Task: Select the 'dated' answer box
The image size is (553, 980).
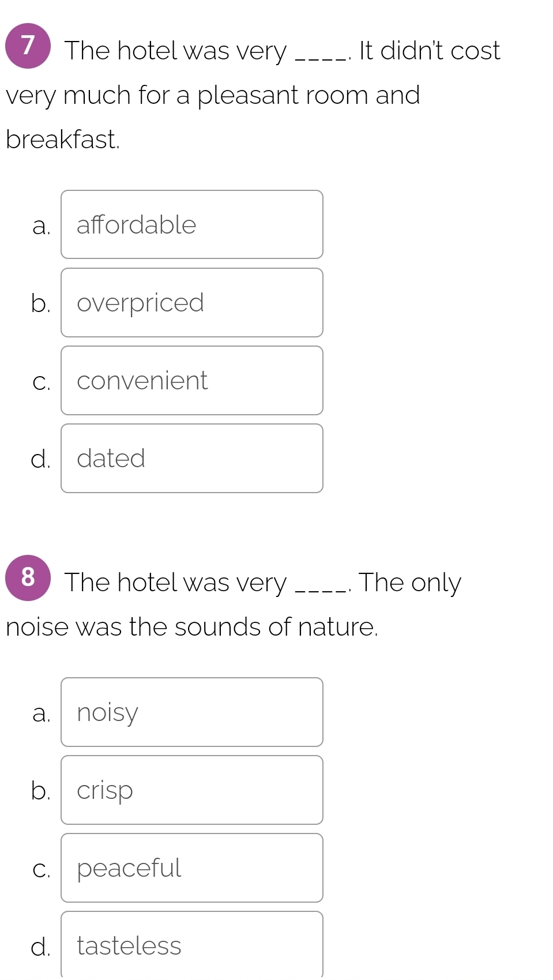Action: (x=191, y=458)
